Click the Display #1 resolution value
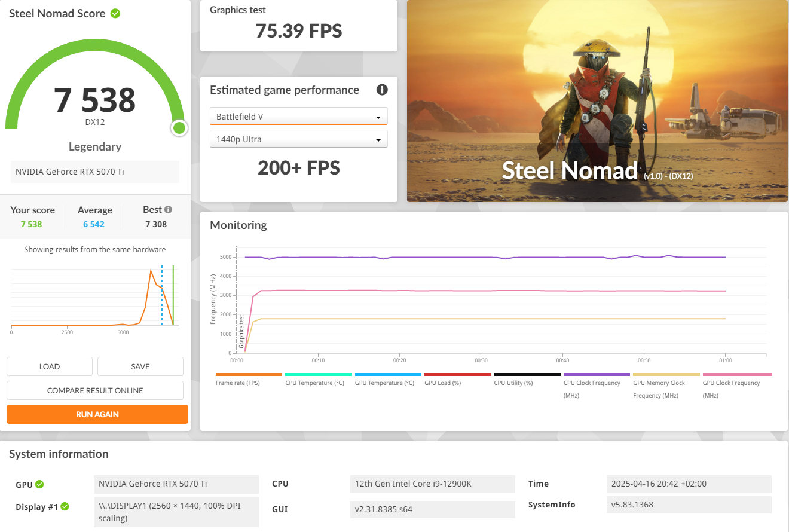 pos(176,512)
